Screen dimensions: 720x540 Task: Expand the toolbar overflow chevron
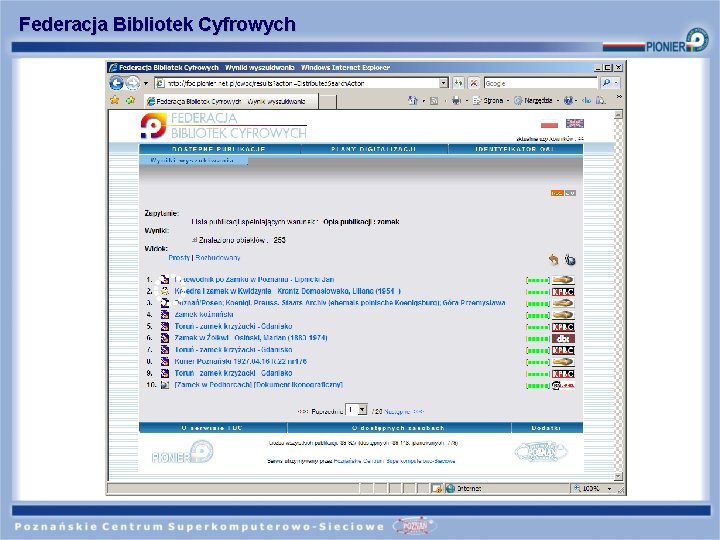click(619, 97)
